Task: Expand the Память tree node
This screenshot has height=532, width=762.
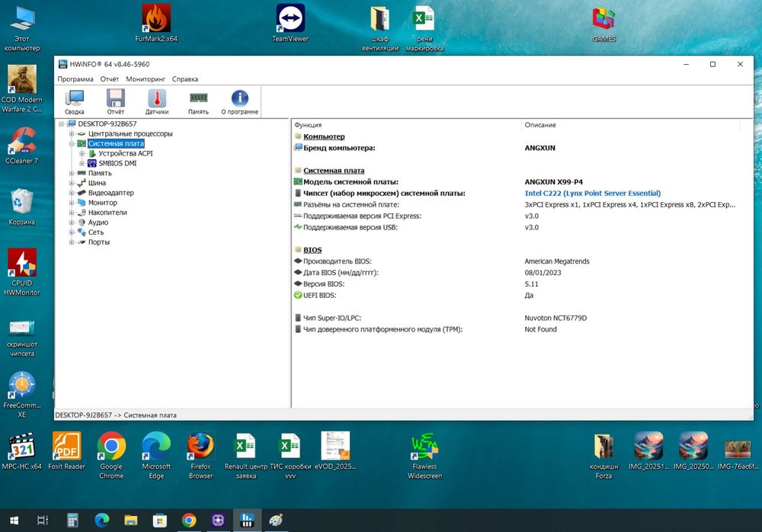Action: click(72, 173)
